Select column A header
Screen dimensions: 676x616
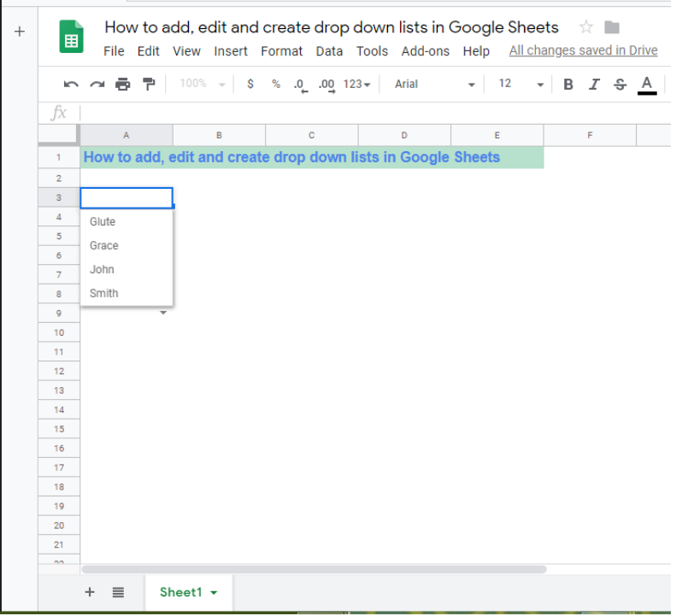(126, 135)
